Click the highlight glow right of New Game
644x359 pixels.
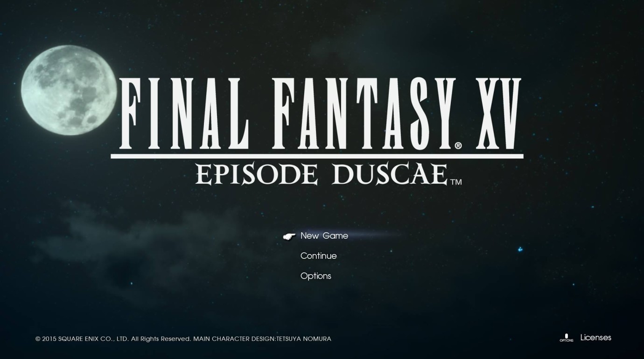click(x=378, y=235)
